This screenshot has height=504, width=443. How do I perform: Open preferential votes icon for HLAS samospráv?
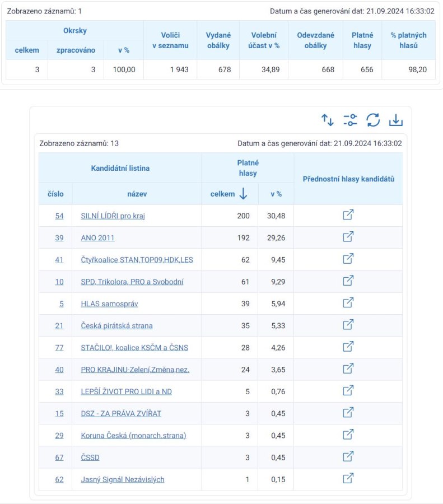tap(348, 302)
